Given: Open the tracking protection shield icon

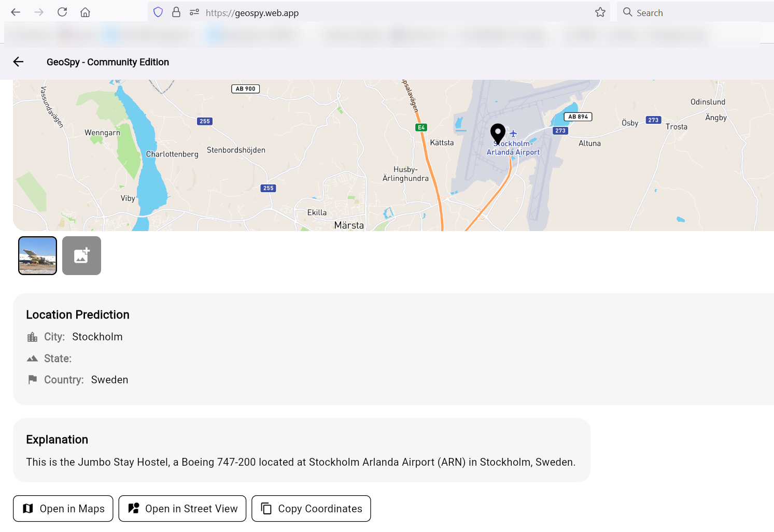Looking at the screenshot, I should coord(158,12).
